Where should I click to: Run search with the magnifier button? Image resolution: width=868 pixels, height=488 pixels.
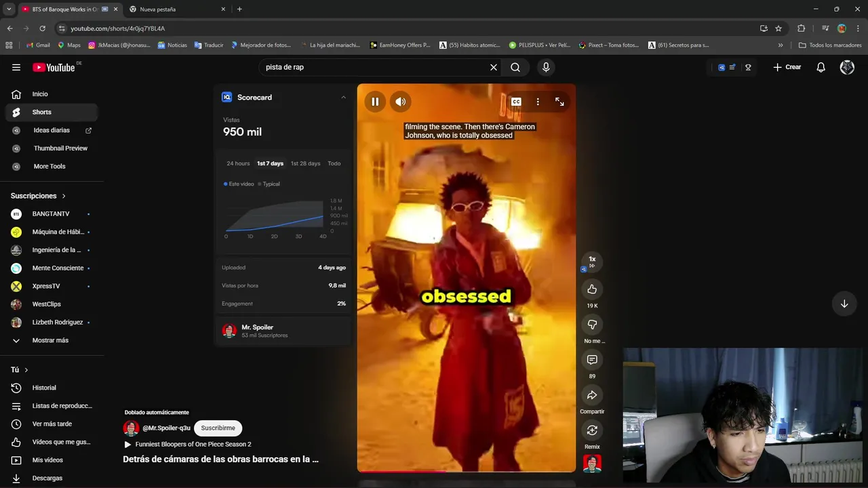click(515, 67)
